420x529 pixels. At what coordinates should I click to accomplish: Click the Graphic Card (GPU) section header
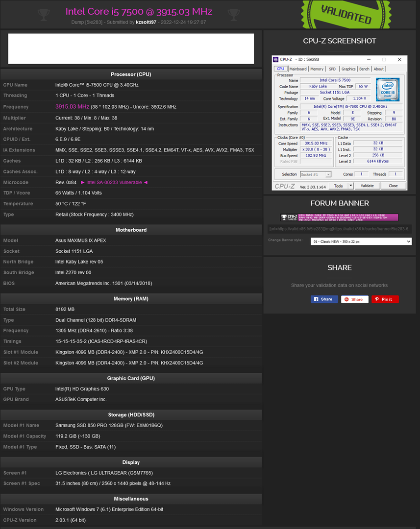pyautogui.click(x=131, y=379)
